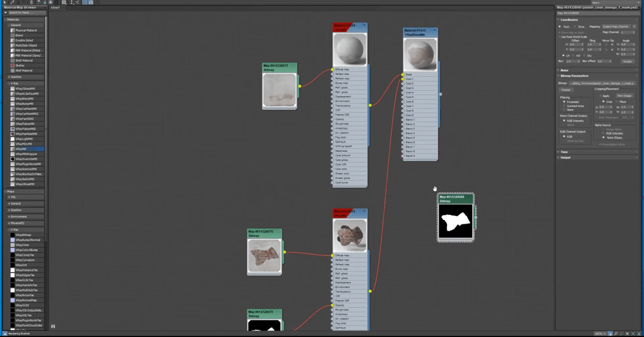Click the eyedropper Pick Material tool
This screenshot has height=337, width=644.
(12, 2)
